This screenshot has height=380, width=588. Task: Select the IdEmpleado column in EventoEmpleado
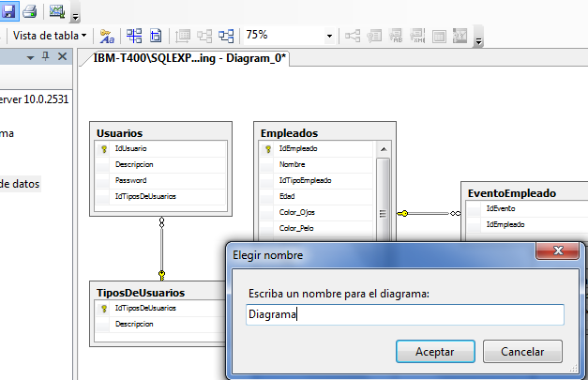click(527, 224)
